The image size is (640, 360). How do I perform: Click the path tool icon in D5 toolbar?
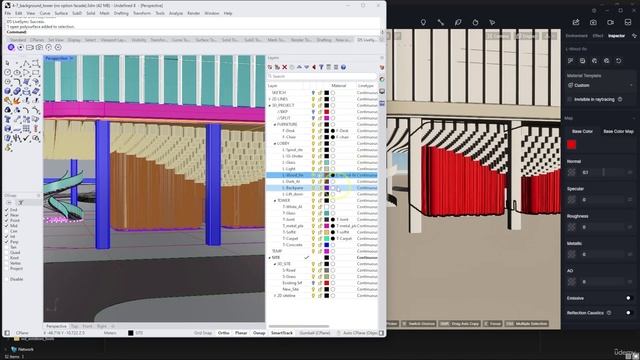coord(441,22)
